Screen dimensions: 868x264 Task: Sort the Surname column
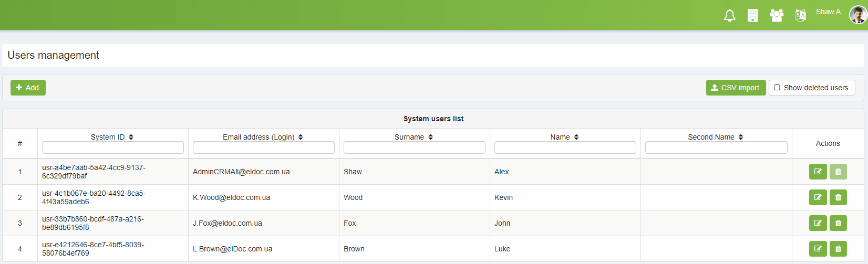(430, 137)
